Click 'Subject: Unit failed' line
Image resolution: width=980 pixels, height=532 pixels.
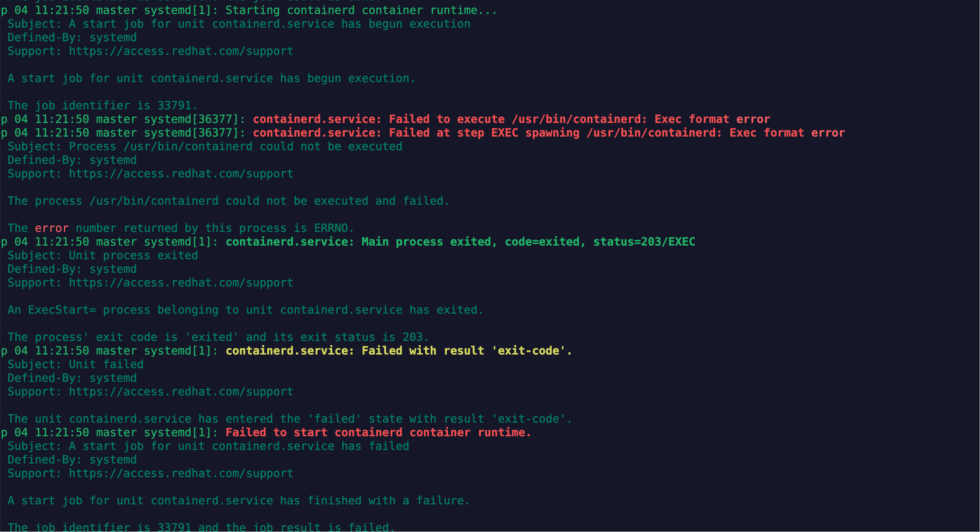76,364
